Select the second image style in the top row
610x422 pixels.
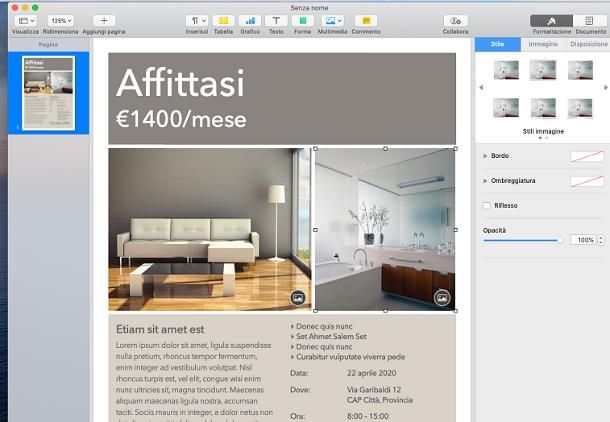pos(543,70)
